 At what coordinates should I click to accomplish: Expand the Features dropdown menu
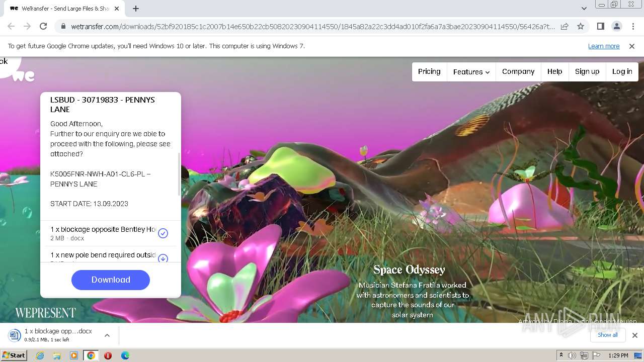tap(471, 72)
